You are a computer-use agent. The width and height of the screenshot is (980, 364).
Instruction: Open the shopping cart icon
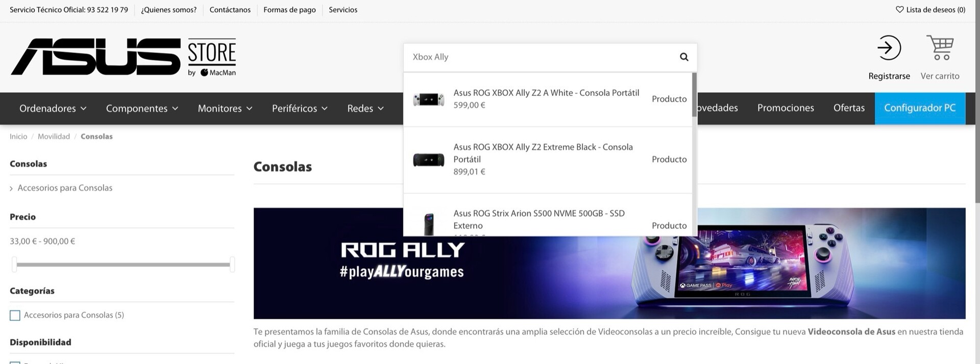pyautogui.click(x=940, y=47)
